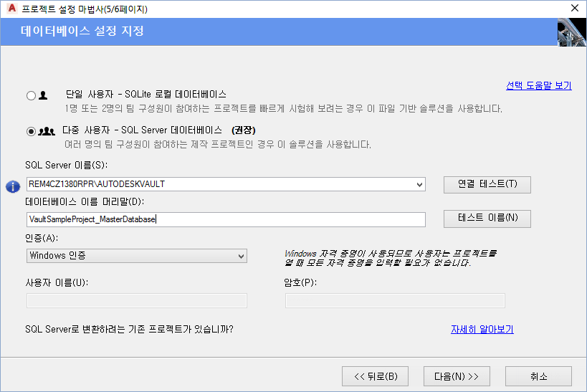Click the single user person icon
Screen dimensions: 587x392
pos(44,95)
